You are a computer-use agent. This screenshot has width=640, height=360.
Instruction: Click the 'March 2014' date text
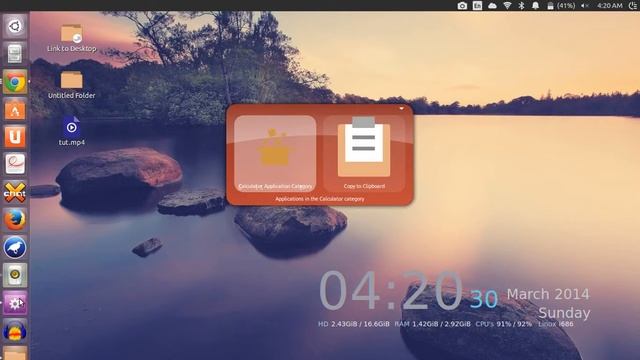[548, 294]
